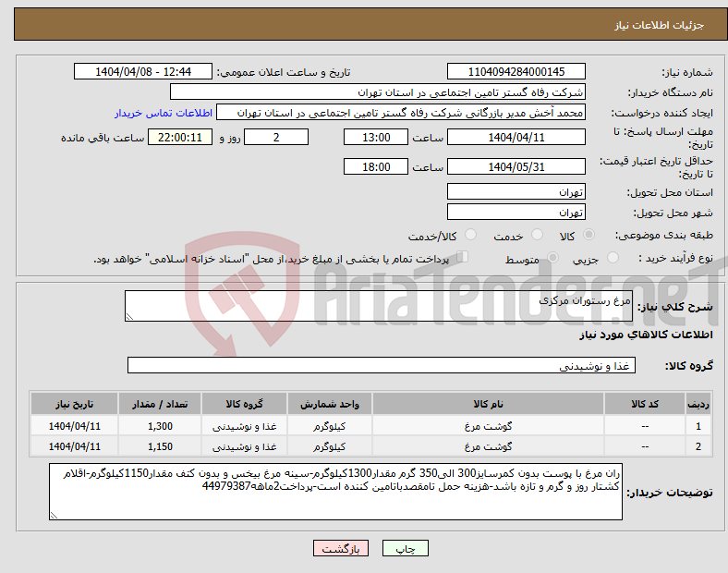The width and height of the screenshot is (728, 573).
Task: Click the واحد شمارش column header
Action: (329, 404)
